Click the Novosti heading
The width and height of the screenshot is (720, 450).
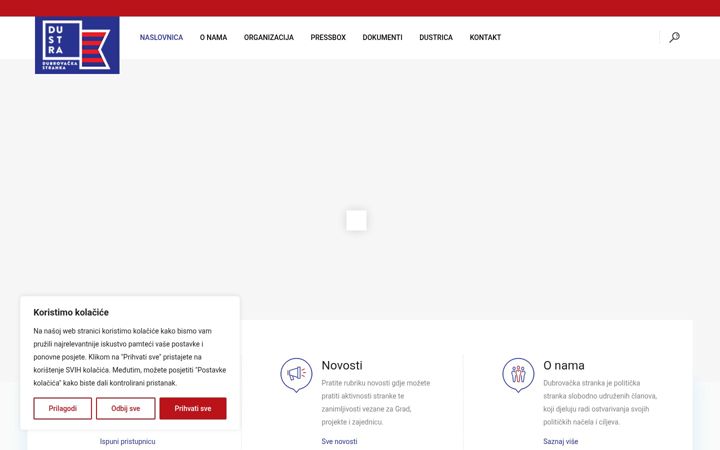click(342, 366)
